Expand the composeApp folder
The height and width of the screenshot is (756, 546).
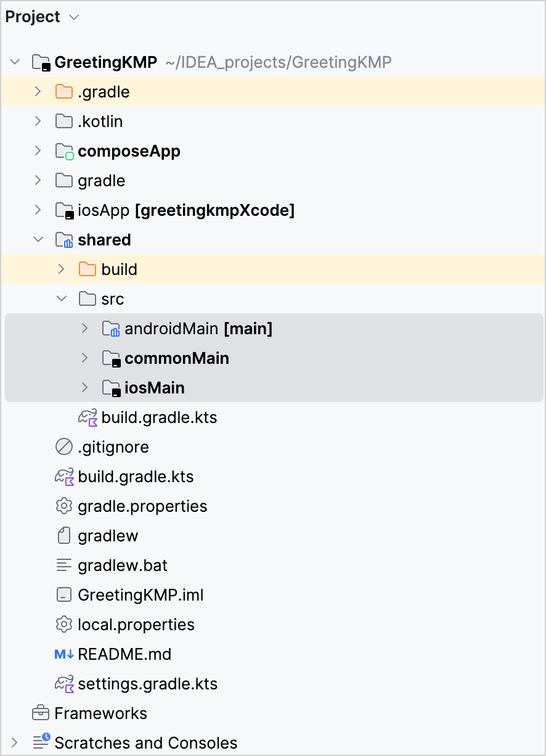[x=38, y=150]
